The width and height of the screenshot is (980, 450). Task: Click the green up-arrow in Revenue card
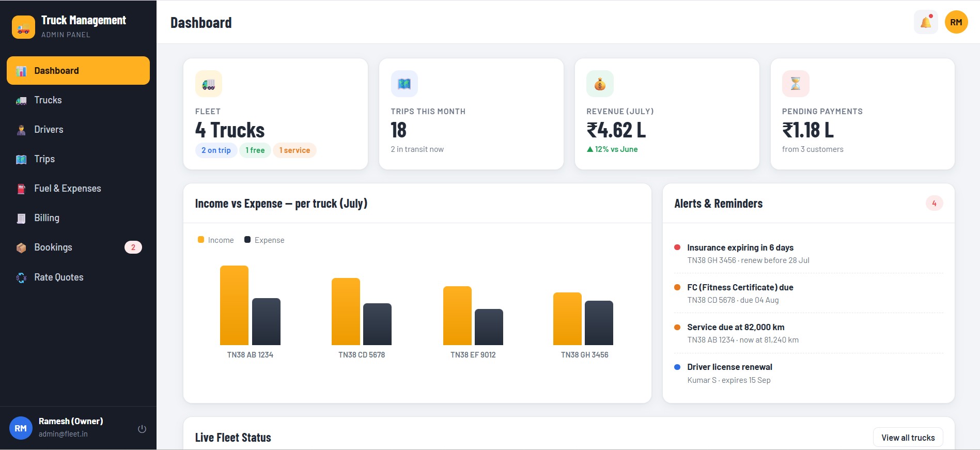point(590,149)
